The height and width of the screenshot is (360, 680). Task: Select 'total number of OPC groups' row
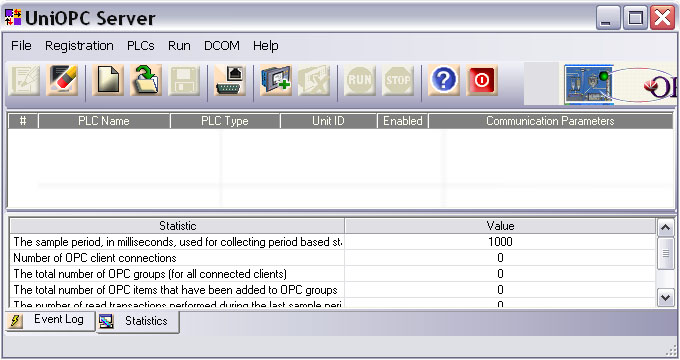click(333, 274)
